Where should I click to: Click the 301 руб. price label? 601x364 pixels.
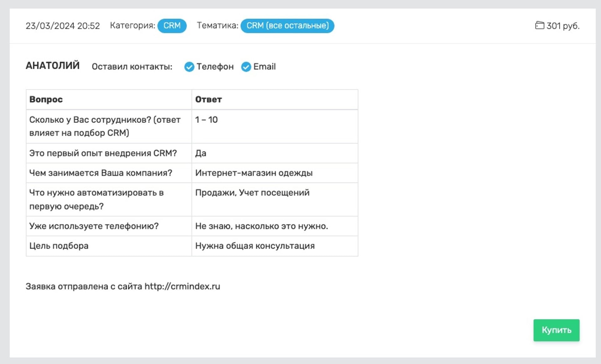point(563,26)
